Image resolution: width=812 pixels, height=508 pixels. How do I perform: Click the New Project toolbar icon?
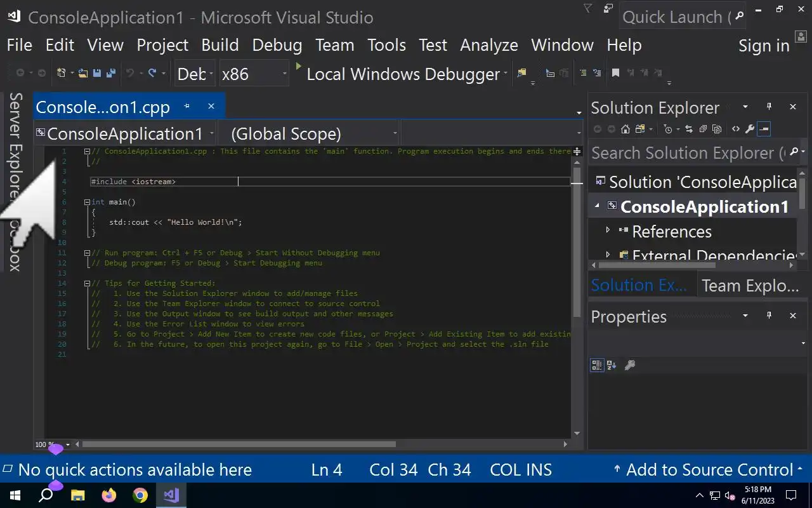coord(62,74)
